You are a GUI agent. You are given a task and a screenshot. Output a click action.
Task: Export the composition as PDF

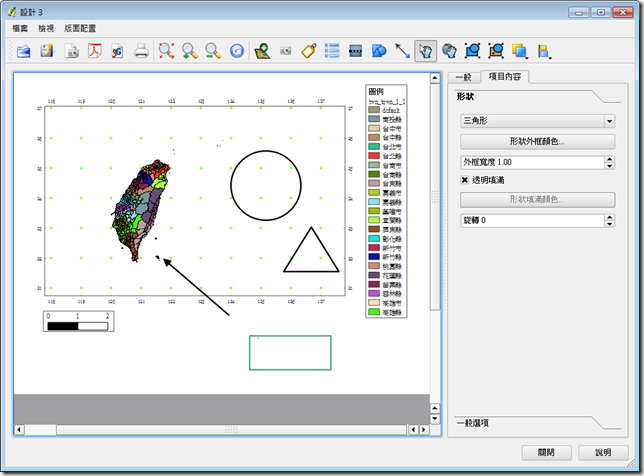click(x=94, y=51)
